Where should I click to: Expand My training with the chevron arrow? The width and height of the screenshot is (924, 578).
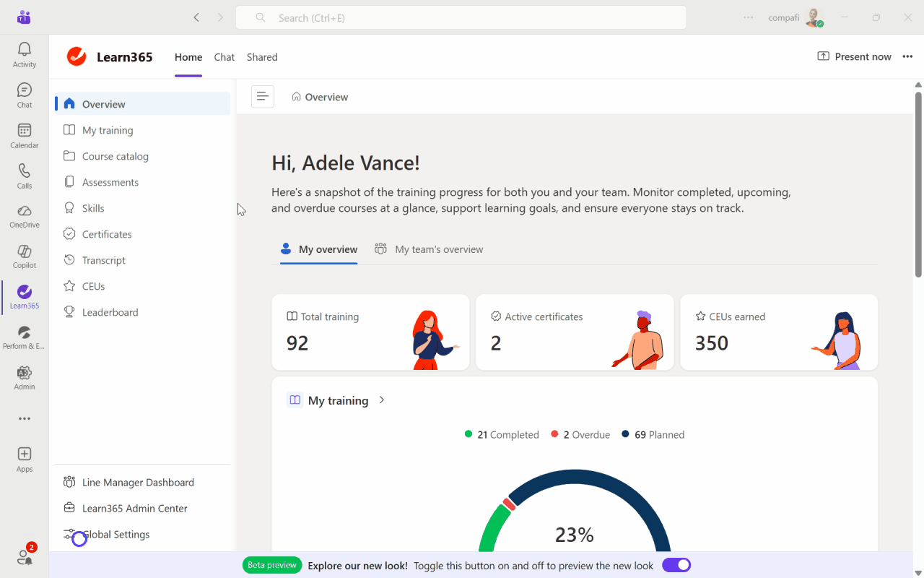[x=382, y=400]
